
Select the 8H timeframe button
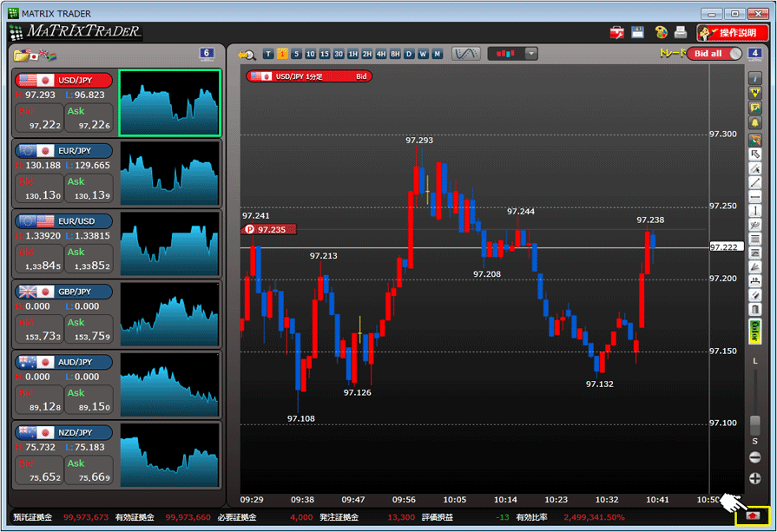click(395, 54)
